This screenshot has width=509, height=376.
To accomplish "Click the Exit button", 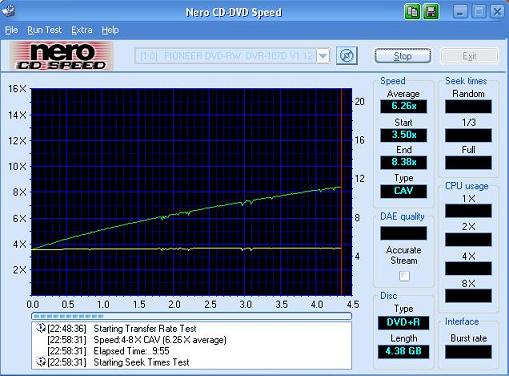I will 469,56.
